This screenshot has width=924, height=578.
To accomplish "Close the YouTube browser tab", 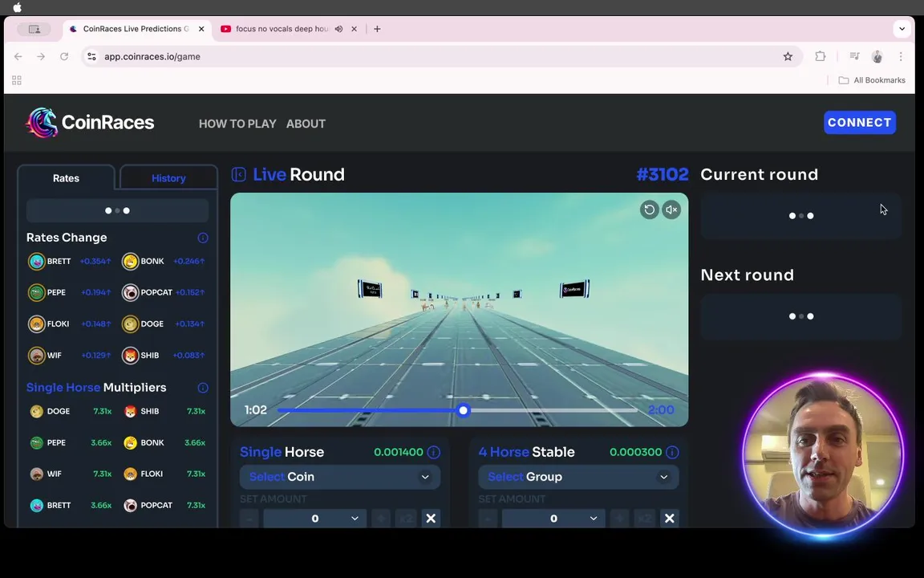I will click(355, 29).
